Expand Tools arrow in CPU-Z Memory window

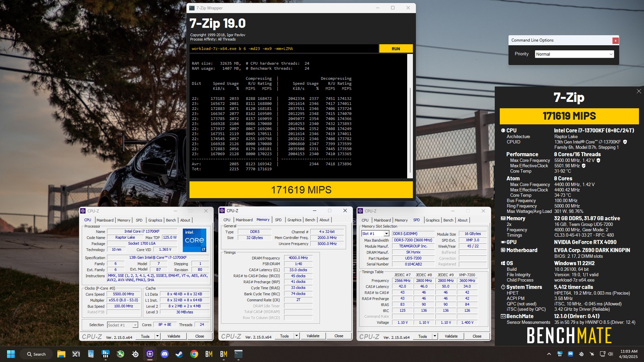297,336
